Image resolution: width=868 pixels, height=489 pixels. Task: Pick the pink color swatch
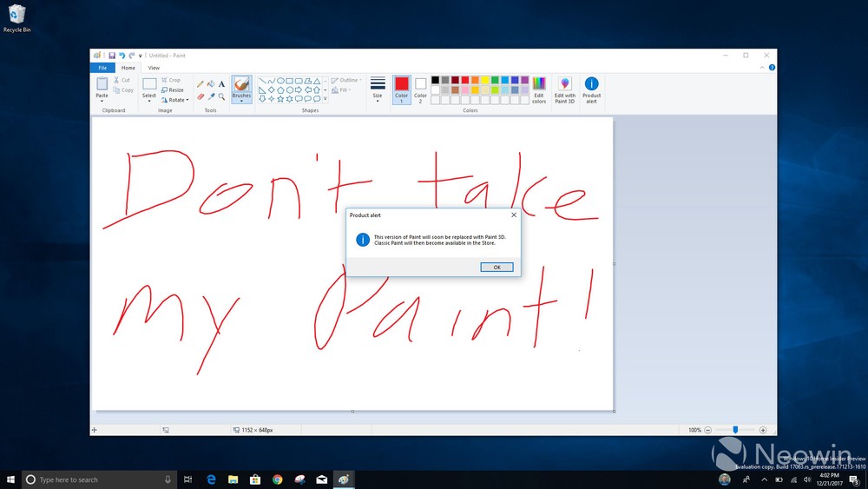(x=465, y=90)
